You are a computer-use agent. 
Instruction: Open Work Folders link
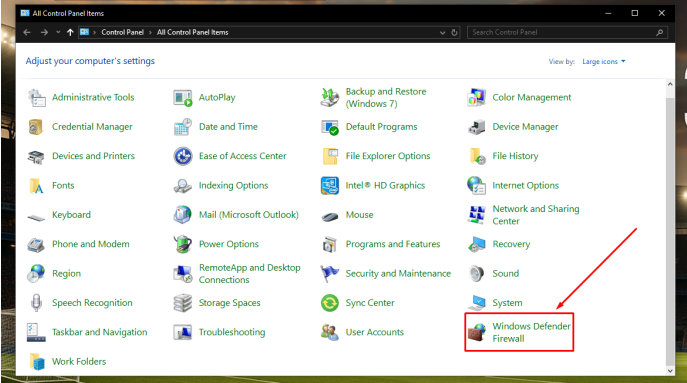click(x=79, y=362)
